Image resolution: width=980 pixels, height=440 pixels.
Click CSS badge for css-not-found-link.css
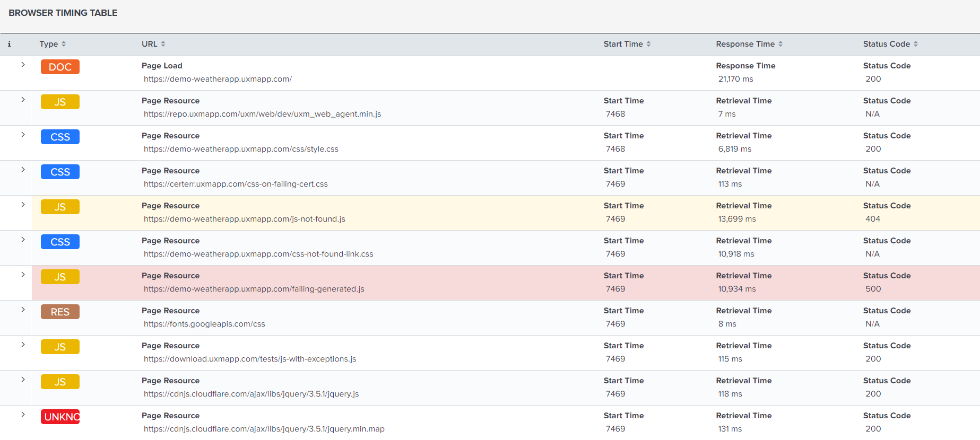[x=60, y=242]
